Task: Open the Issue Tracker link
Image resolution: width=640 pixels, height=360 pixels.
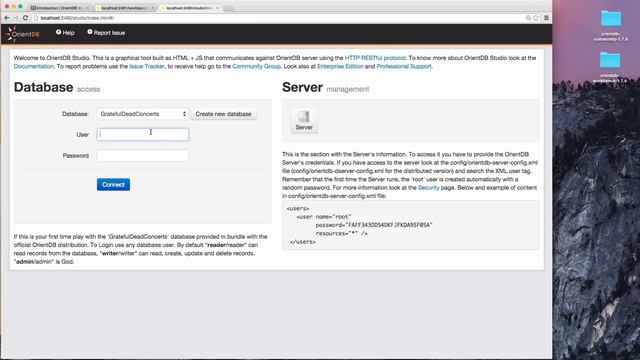Action: click(x=147, y=66)
